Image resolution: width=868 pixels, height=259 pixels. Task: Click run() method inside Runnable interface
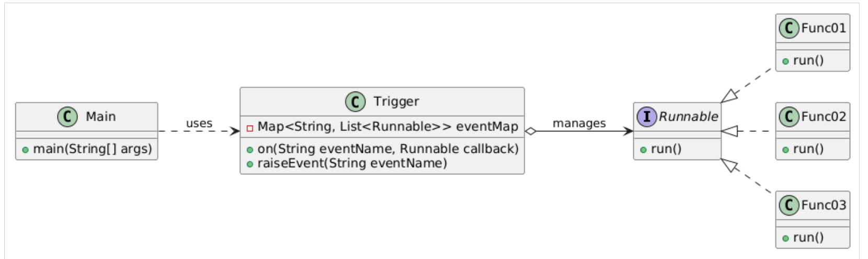tap(666, 149)
